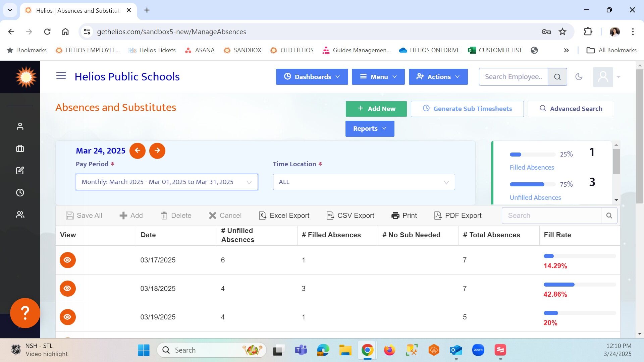Open the Actions menu
644x362 pixels.
tap(438, 77)
